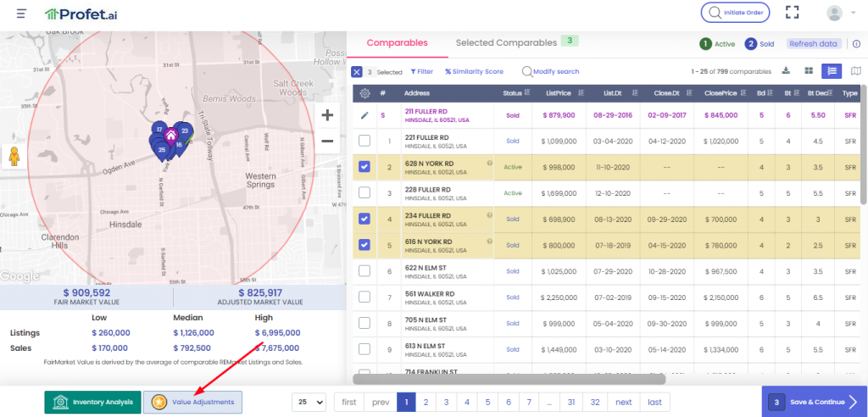The width and height of the screenshot is (868, 417).
Task: Zoom in on the map
Action: click(327, 115)
